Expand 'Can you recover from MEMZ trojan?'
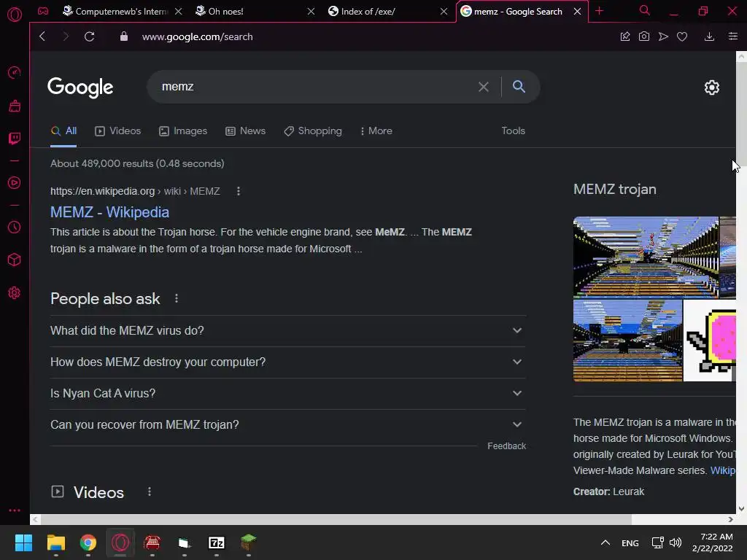The width and height of the screenshot is (747, 560). click(x=287, y=425)
